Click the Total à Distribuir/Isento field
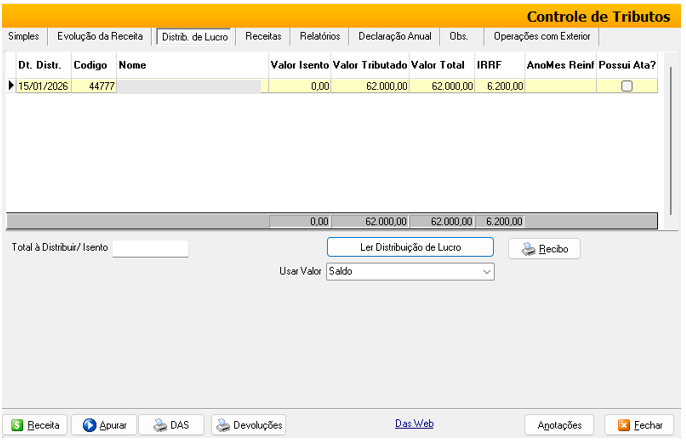This screenshot has width=686, height=440. 150,248
